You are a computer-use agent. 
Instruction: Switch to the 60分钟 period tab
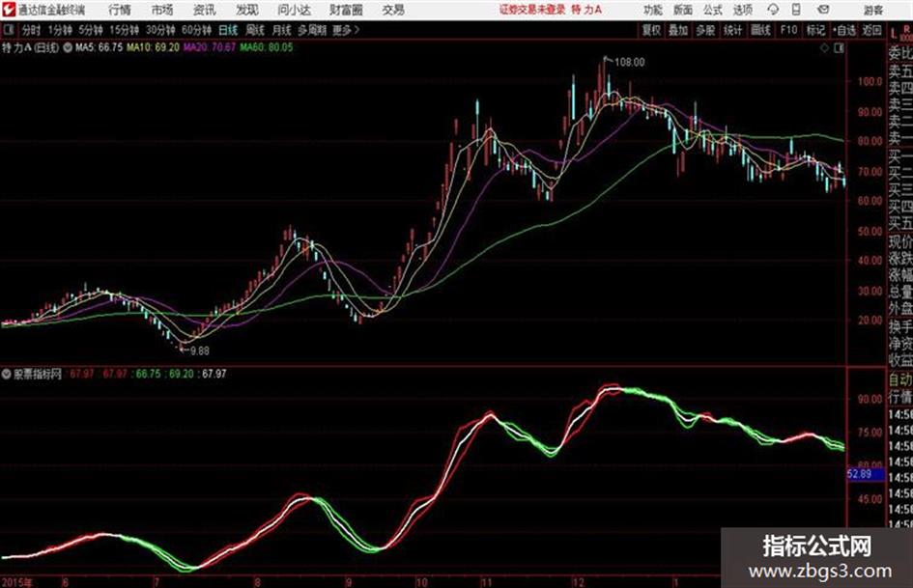197,30
